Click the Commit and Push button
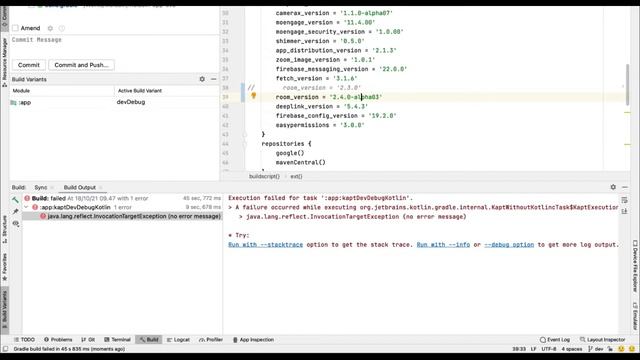Image resolution: width=640 pixels, height=360 pixels. click(81, 65)
